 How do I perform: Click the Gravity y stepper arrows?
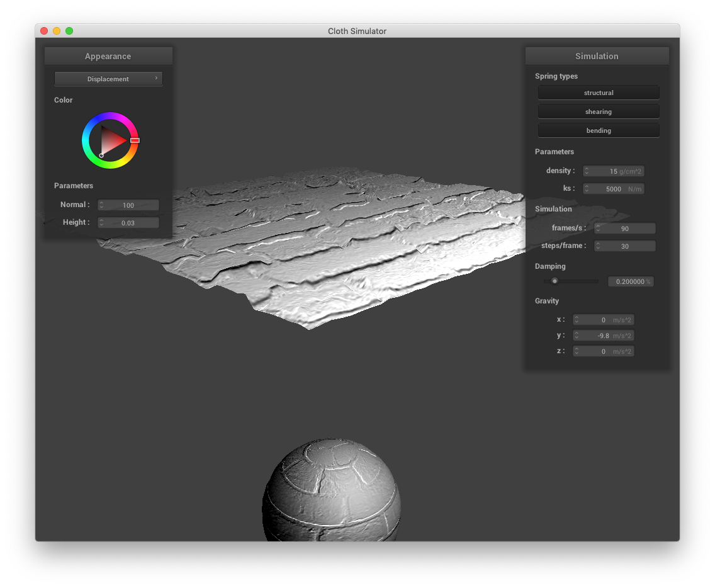point(577,336)
